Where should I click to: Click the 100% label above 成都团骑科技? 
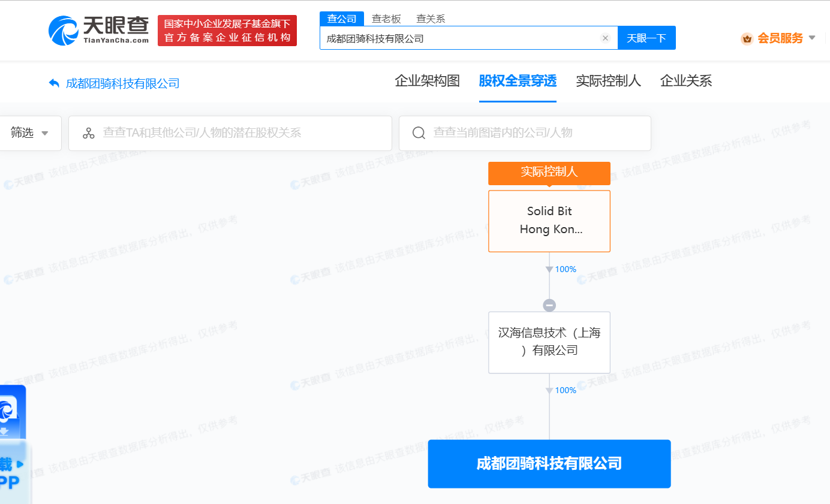pos(566,391)
